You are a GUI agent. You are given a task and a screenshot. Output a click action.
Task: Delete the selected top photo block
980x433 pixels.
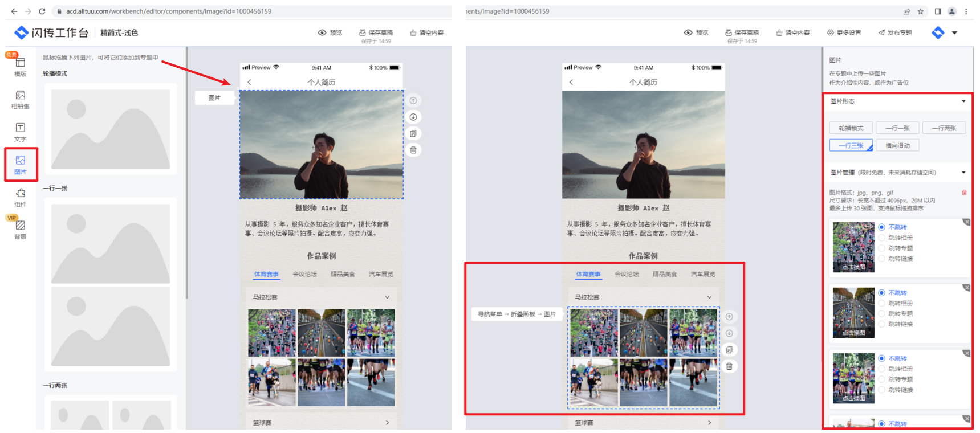(x=413, y=150)
